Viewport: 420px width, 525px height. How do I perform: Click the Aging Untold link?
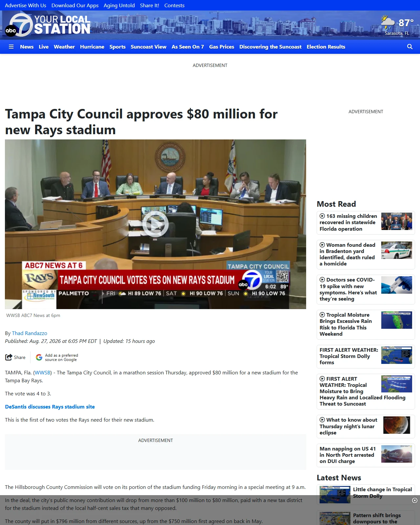pyautogui.click(x=119, y=5)
